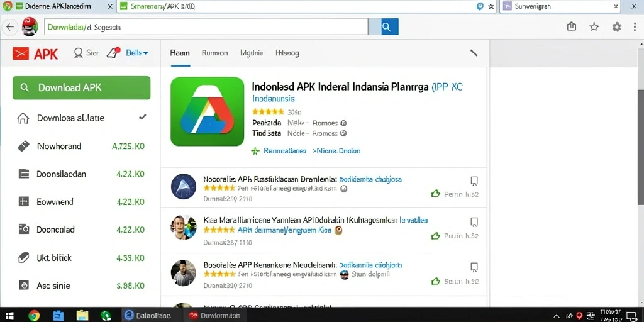Viewport: 644px width, 322px height.
Task: Click the back arrow navigation button
Action: [x=10, y=27]
